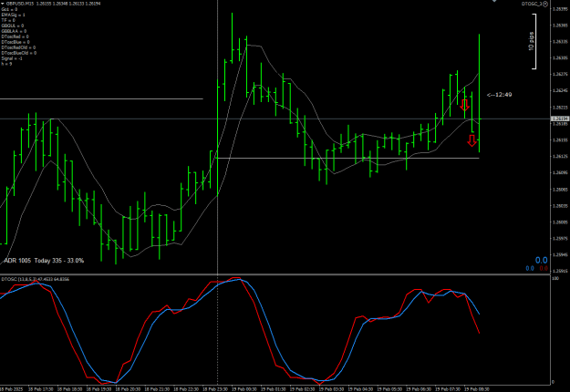
Task: Click the '19 Feb 05:30' time axis label
Action: 389,389
